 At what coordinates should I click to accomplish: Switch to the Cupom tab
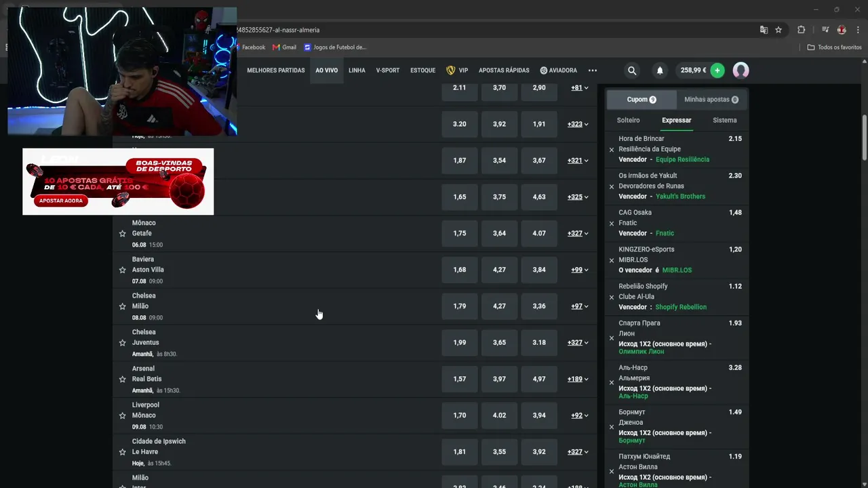(x=642, y=100)
